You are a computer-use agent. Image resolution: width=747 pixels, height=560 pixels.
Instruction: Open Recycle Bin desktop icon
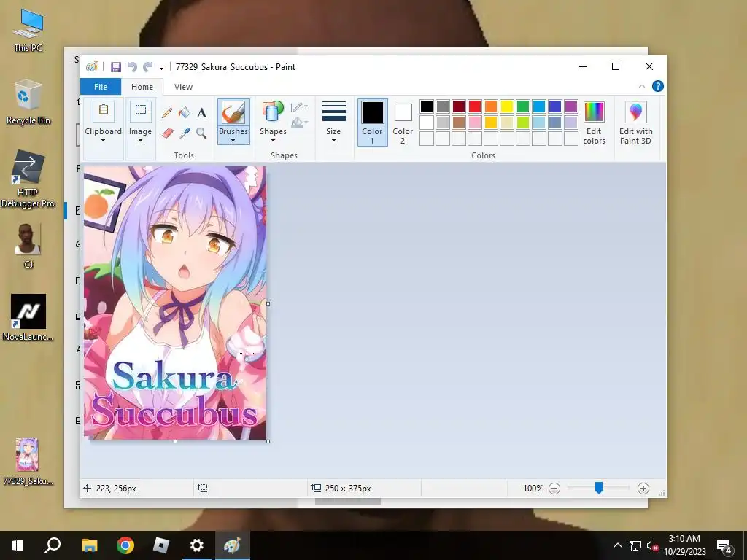coord(28,102)
